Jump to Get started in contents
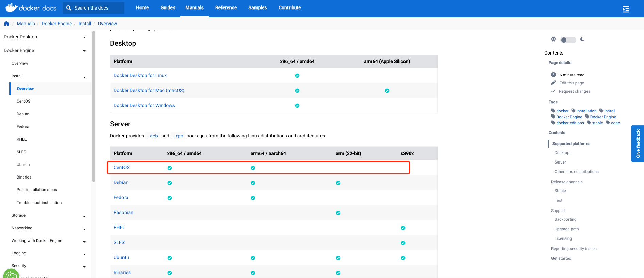This screenshot has height=278, width=644. click(561, 258)
